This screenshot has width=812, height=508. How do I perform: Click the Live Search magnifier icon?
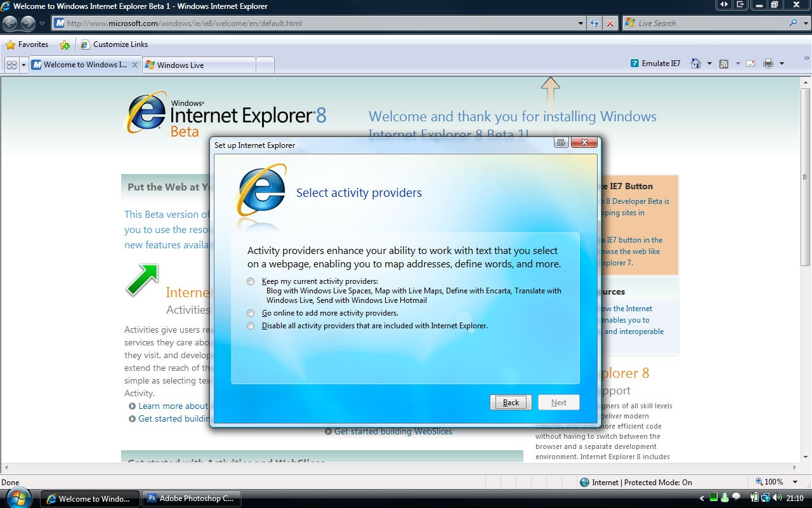pos(793,23)
